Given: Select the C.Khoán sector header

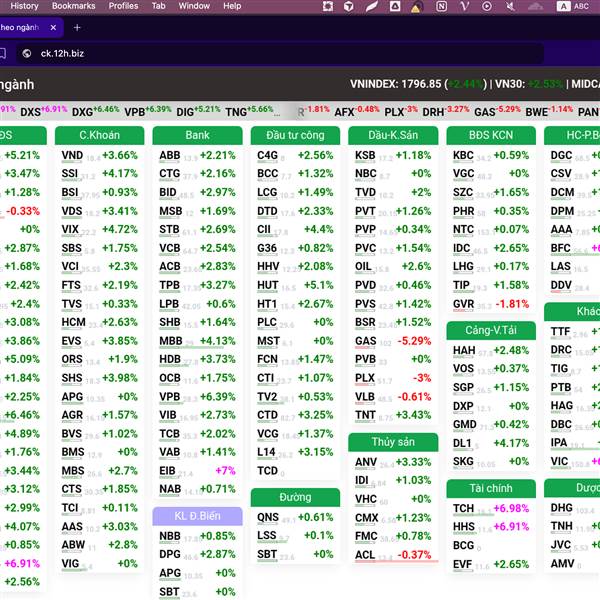Looking at the screenshot, I should [99, 135].
